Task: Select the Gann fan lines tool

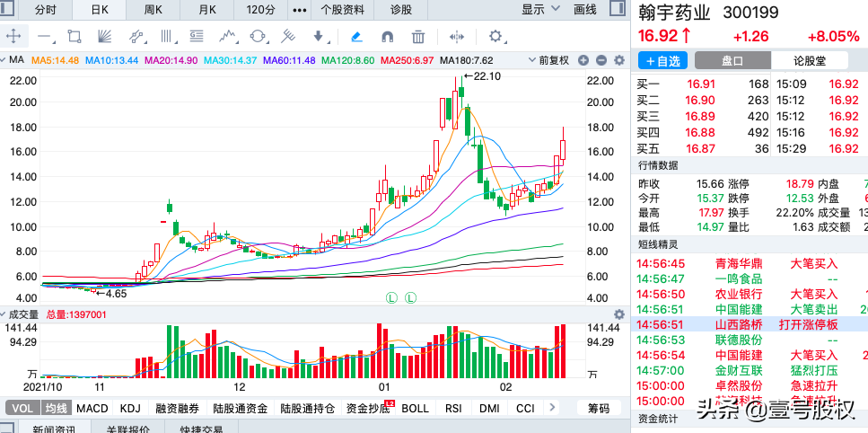Action: 104,37
